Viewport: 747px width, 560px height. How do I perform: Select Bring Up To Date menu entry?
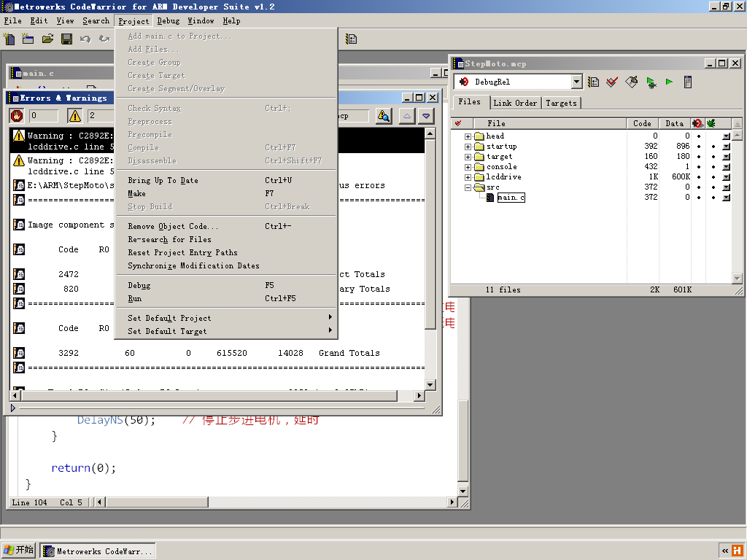(x=226, y=180)
